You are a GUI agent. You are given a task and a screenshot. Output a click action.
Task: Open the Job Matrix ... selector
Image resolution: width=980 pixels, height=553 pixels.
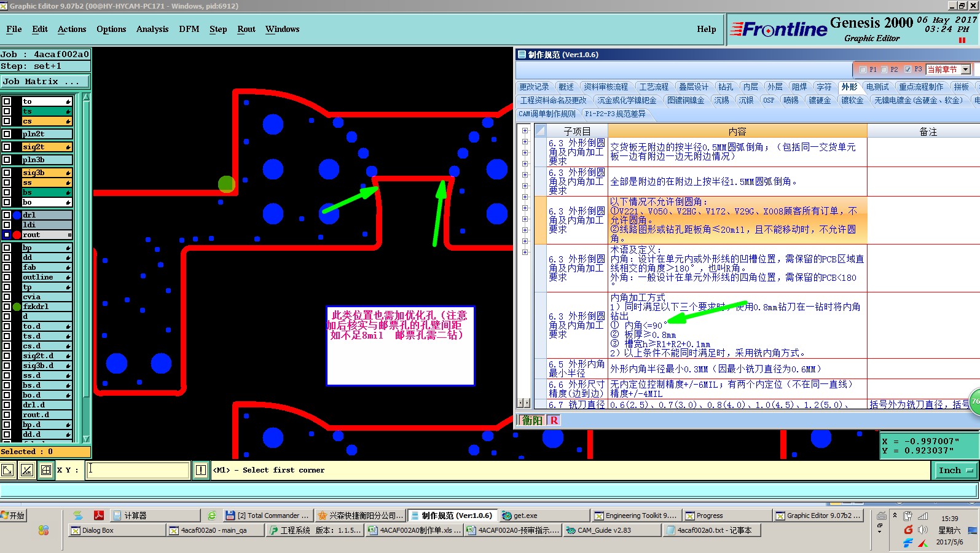point(45,82)
